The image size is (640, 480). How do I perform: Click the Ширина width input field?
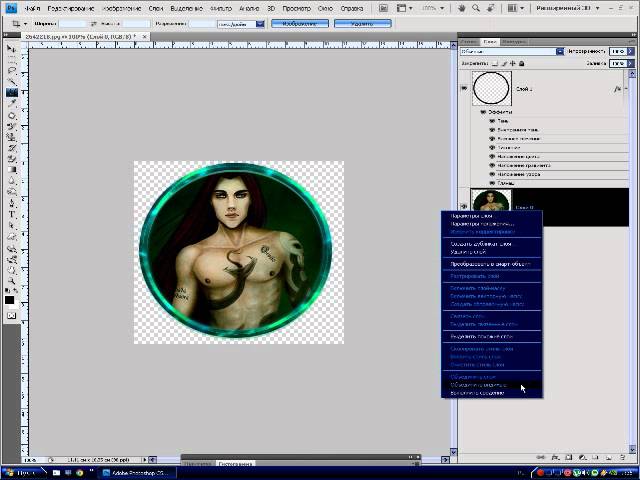(x=72, y=24)
